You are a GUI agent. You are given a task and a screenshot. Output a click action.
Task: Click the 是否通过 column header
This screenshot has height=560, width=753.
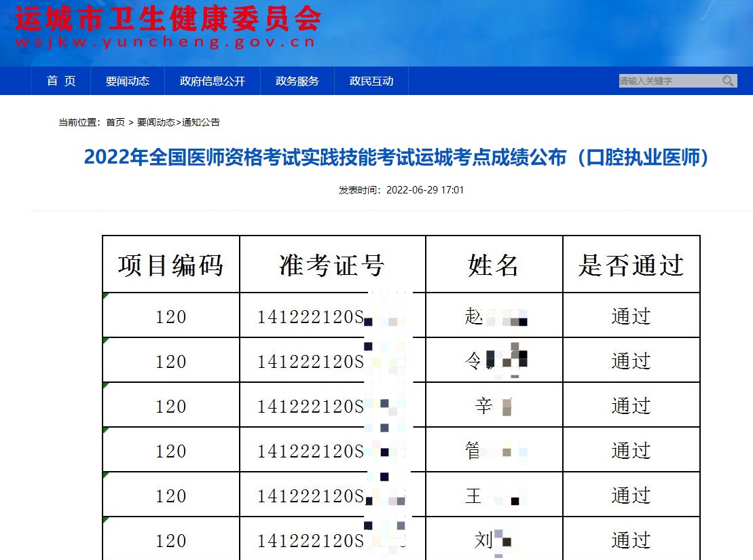pos(631,265)
